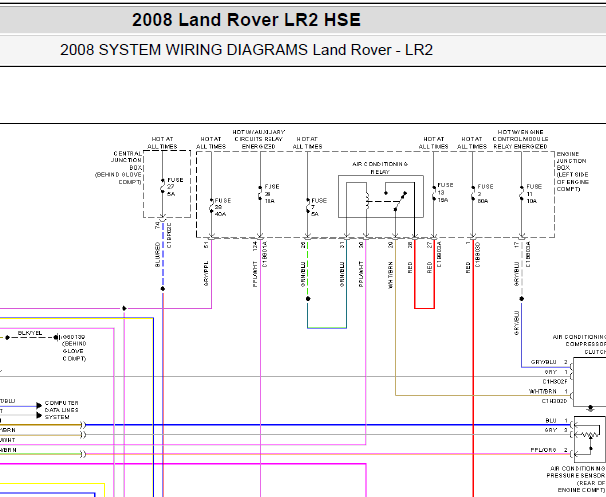Click the Fuse 27 5A symbol in Central Junction Box

click(x=163, y=186)
